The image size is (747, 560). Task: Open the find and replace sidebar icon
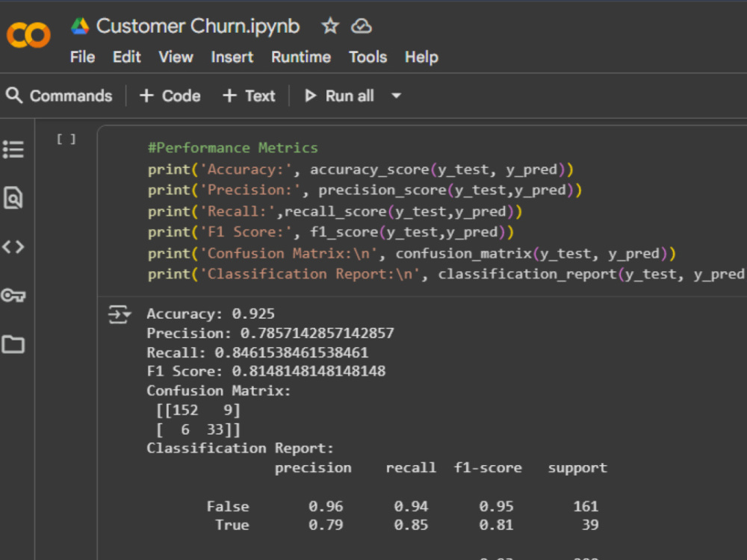click(13, 198)
